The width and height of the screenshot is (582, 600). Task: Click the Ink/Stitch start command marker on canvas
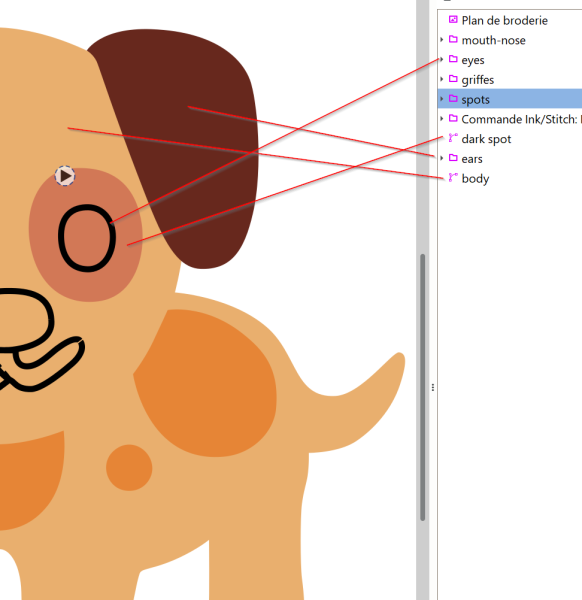pos(65,176)
